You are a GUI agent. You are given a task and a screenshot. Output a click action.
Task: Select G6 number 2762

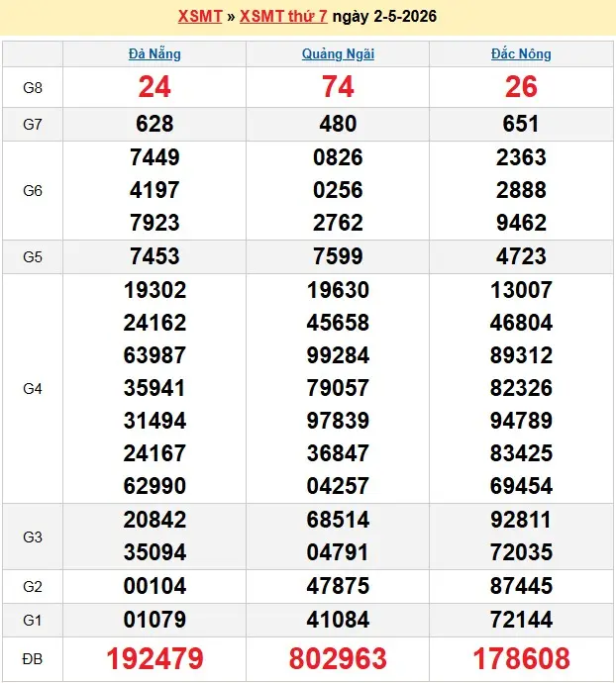pyautogui.click(x=338, y=223)
